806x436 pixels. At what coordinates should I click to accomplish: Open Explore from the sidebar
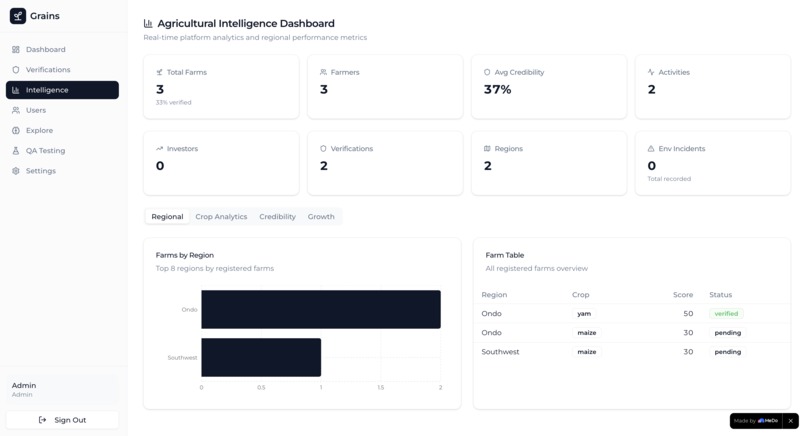62,130
